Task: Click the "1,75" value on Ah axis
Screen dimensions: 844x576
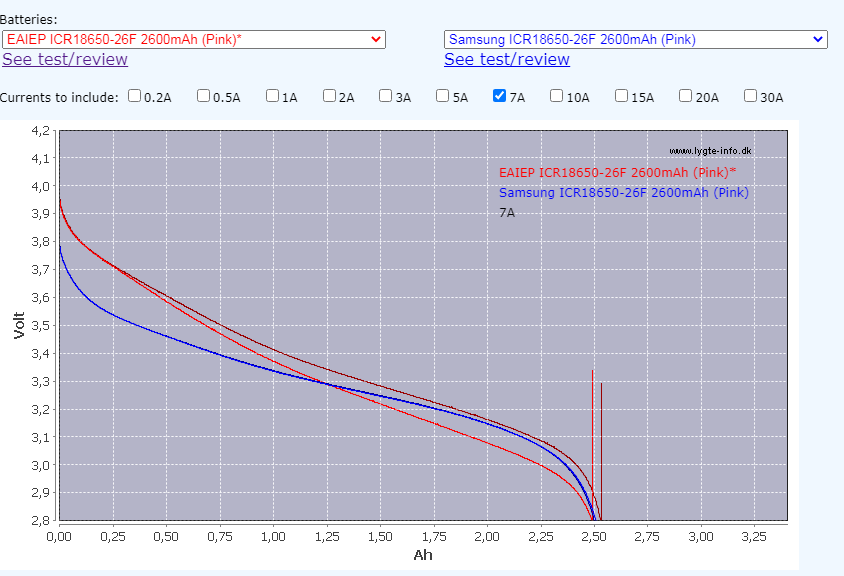Action: (x=434, y=537)
